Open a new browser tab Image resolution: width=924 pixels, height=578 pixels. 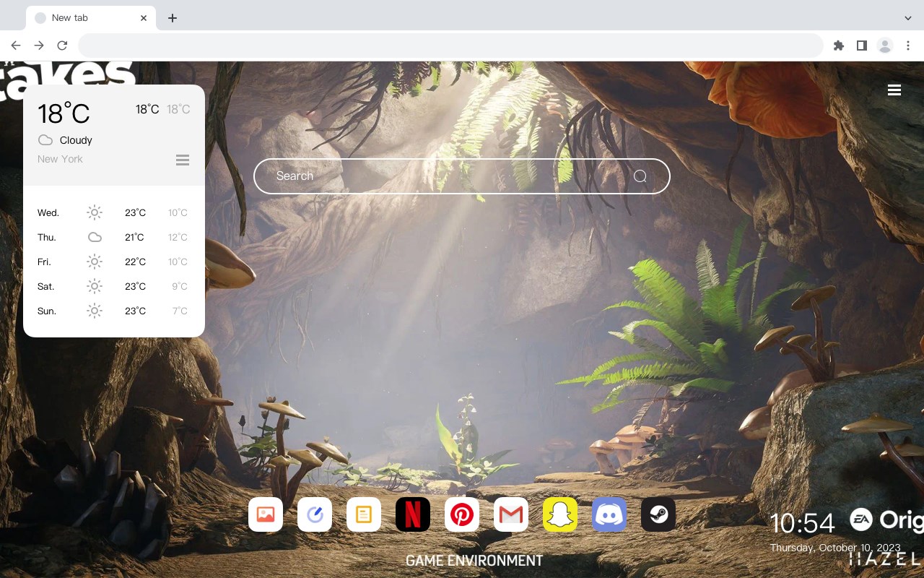(172, 18)
